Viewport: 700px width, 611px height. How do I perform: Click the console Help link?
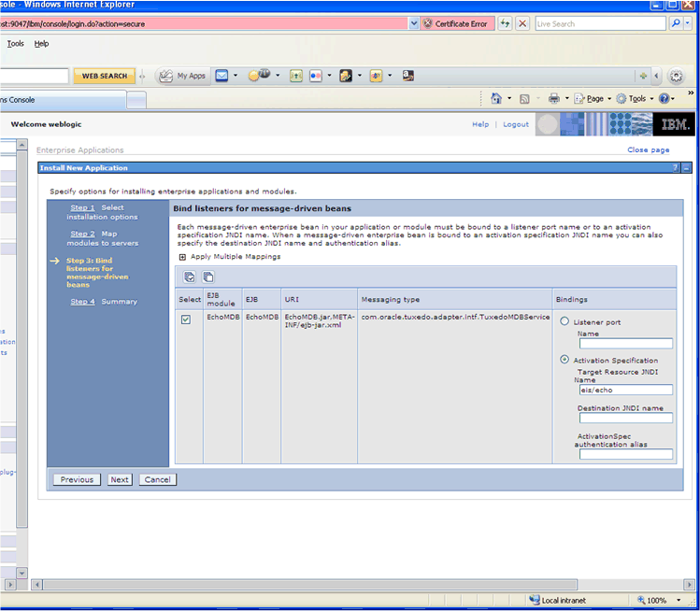tap(480, 124)
